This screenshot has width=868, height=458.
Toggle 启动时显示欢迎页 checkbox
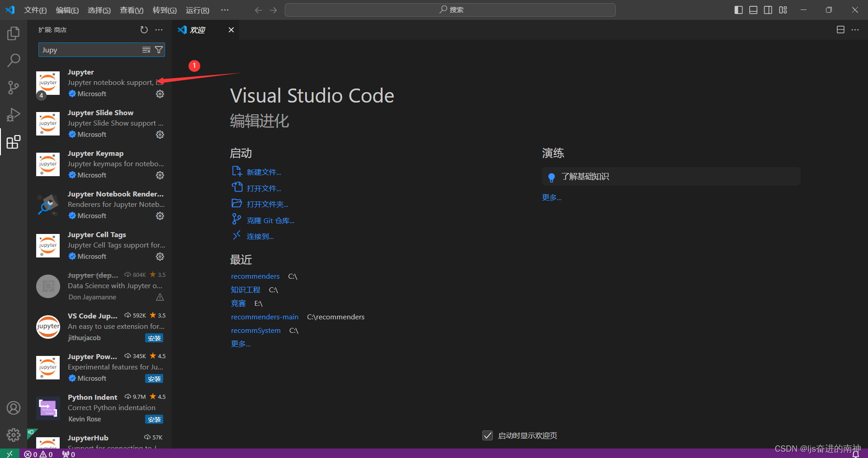point(487,435)
